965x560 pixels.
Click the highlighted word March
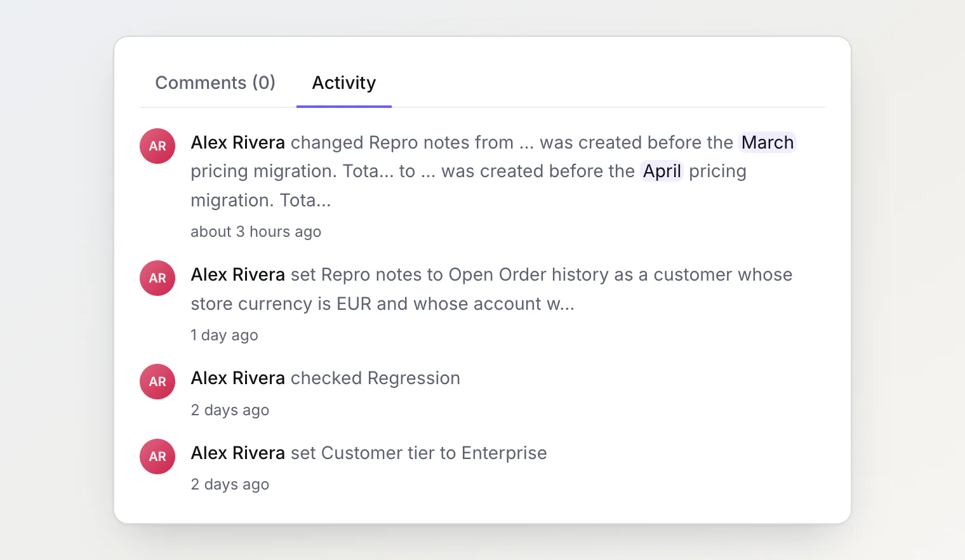point(768,142)
